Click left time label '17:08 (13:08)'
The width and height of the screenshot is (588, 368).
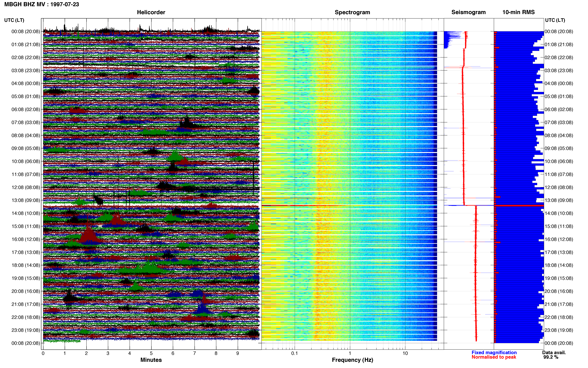click(x=26, y=252)
